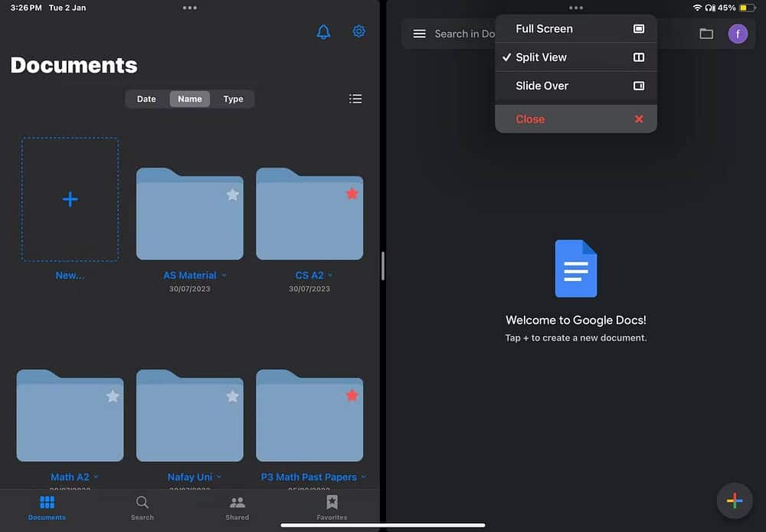The image size is (766, 532).
Task: Open the notifications bell icon
Action: point(322,31)
